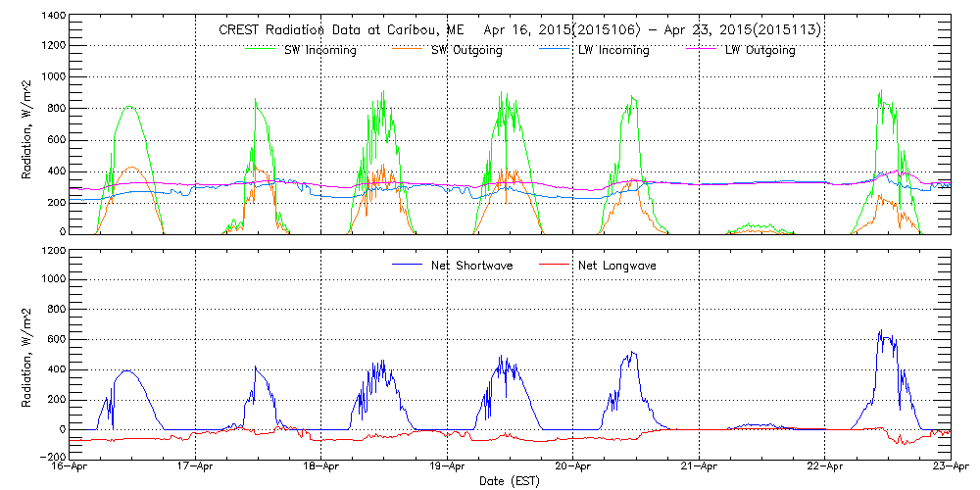Select the 16-Apr date tick label

click(x=71, y=467)
